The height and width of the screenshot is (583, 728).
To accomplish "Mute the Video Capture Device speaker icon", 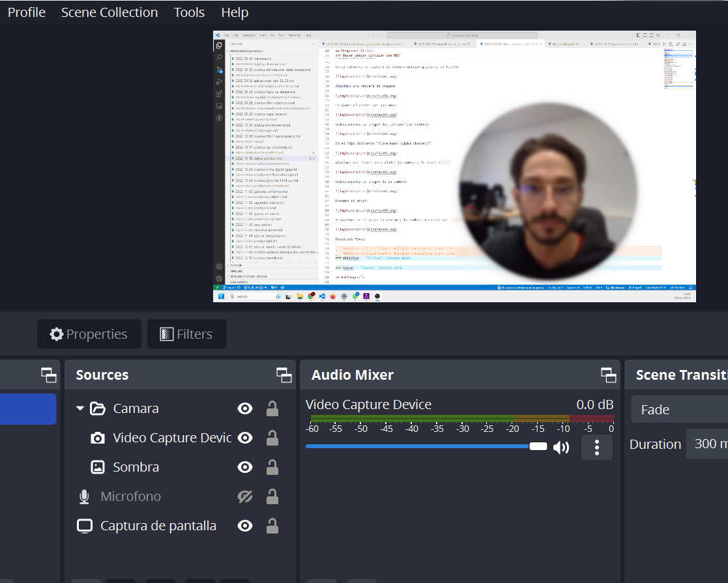I will 561,447.
